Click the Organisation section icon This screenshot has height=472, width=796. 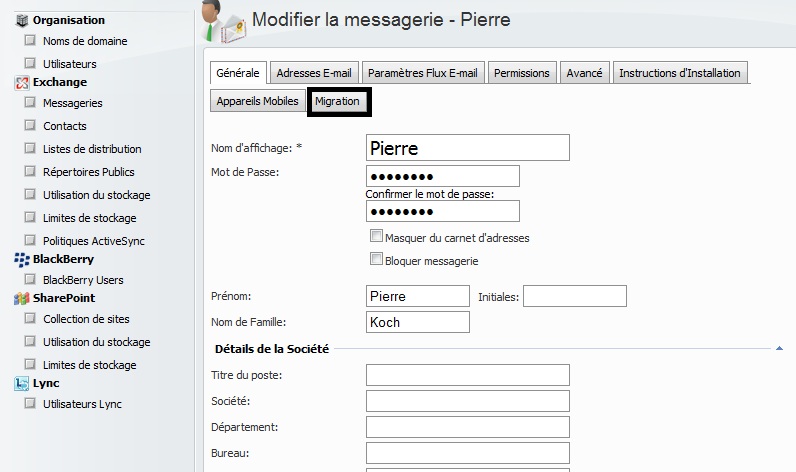coord(22,20)
